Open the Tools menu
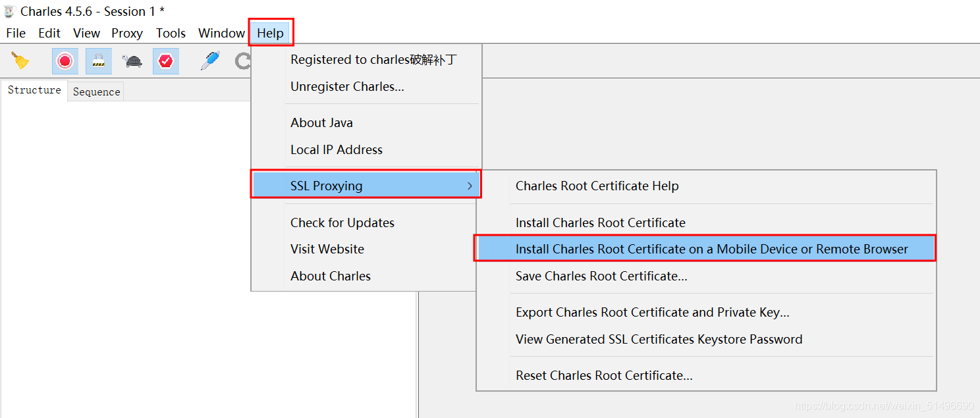Image resolution: width=980 pixels, height=418 pixels. tap(171, 33)
